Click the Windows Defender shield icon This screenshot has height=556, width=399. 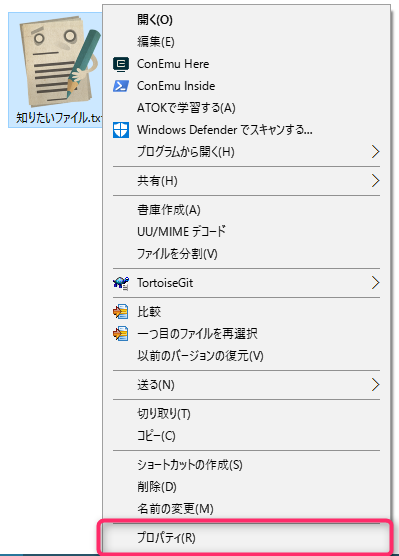click(121, 130)
